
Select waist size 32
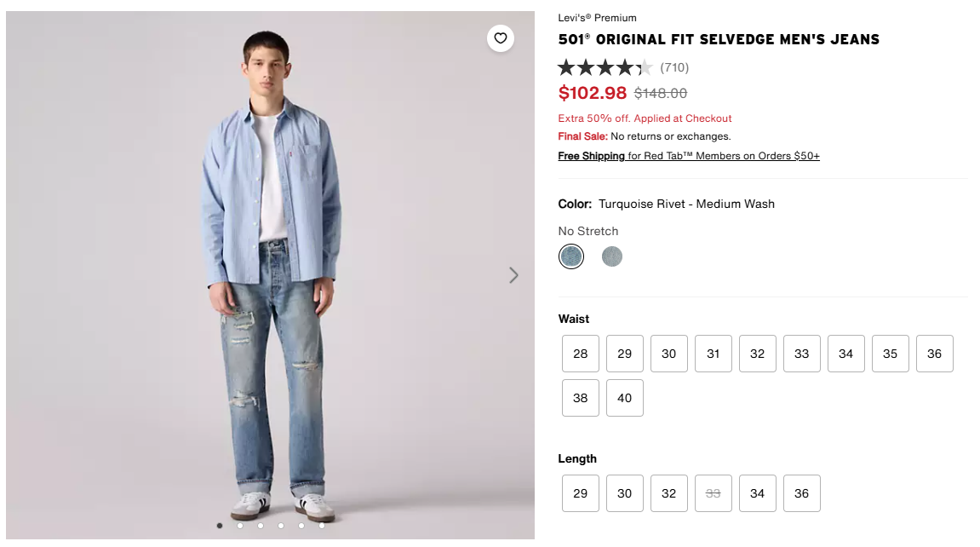[x=758, y=354]
